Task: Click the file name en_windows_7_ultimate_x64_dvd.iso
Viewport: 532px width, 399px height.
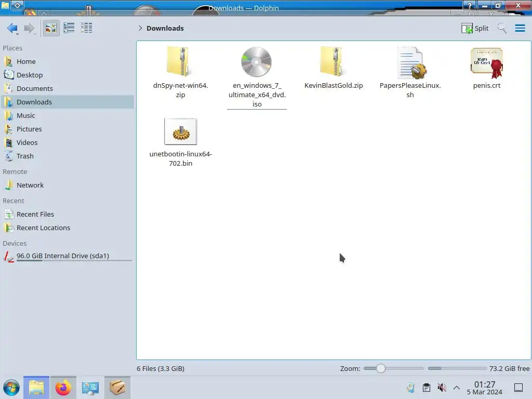Action: point(257,95)
